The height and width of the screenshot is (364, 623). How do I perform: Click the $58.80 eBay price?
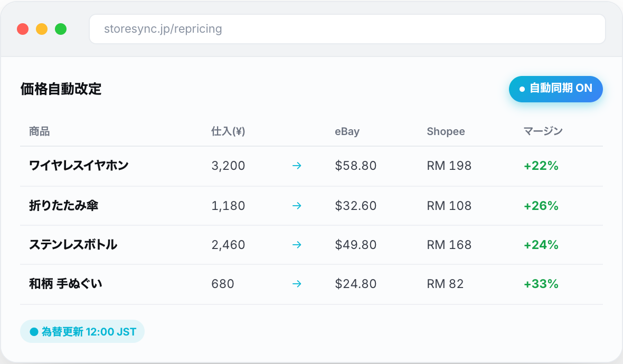click(356, 166)
